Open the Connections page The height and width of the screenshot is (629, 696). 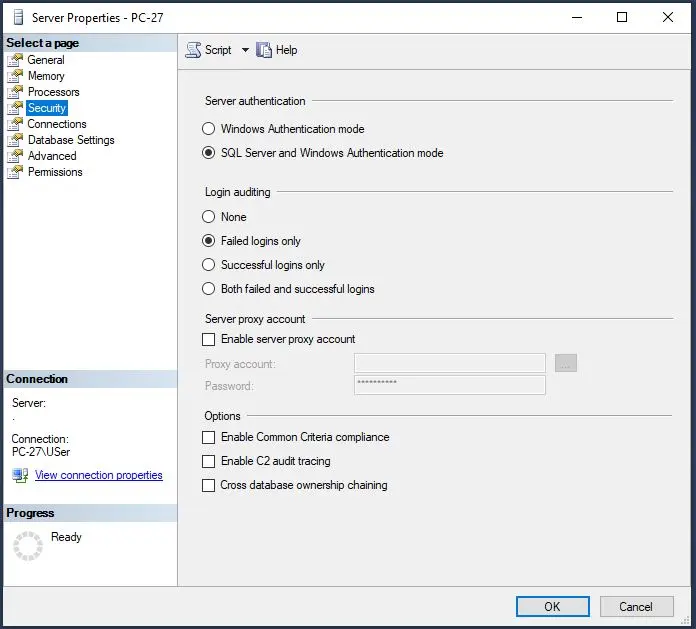pyautogui.click(x=57, y=124)
